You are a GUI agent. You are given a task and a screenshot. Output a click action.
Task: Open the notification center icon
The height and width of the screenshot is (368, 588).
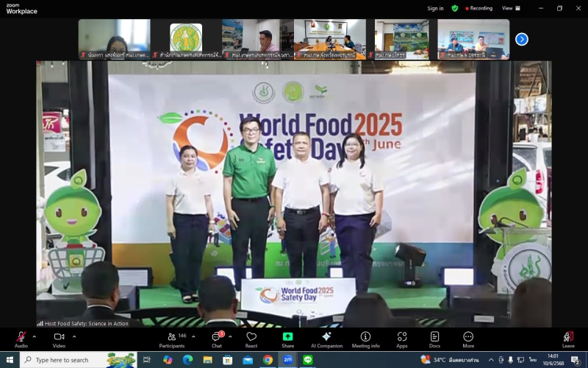[x=576, y=360]
